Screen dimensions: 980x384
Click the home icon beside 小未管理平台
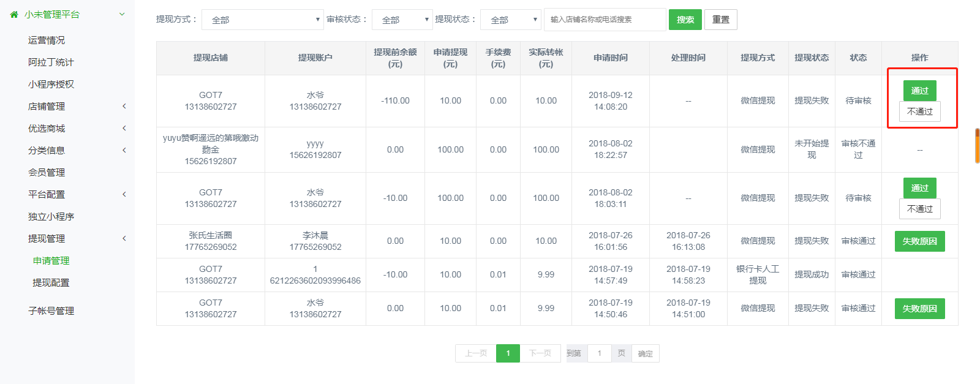pos(14,14)
